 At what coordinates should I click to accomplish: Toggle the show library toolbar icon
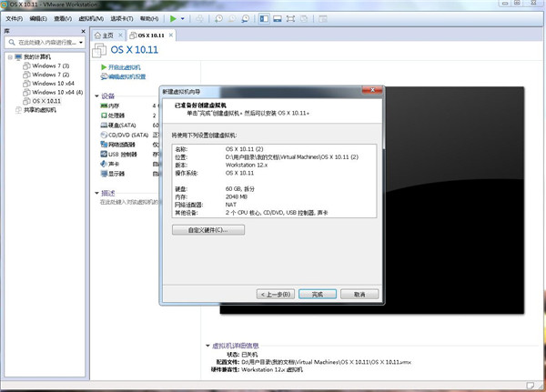pos(264,19)
